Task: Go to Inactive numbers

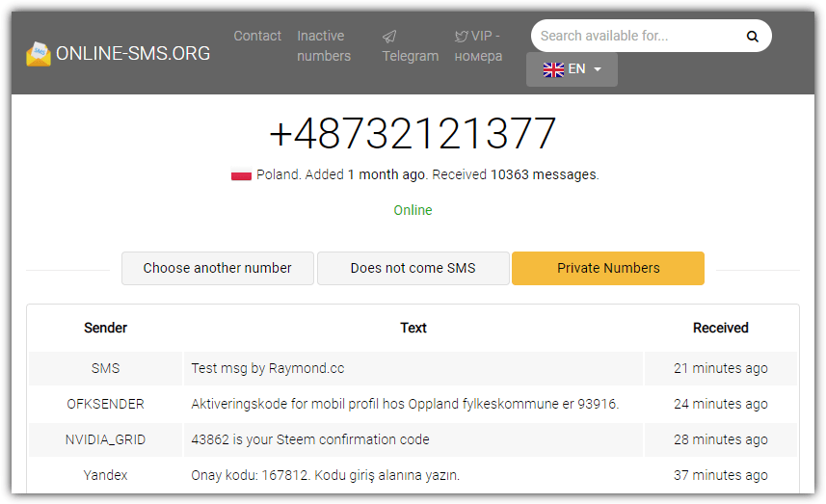Action: click(x=324, y=46)
